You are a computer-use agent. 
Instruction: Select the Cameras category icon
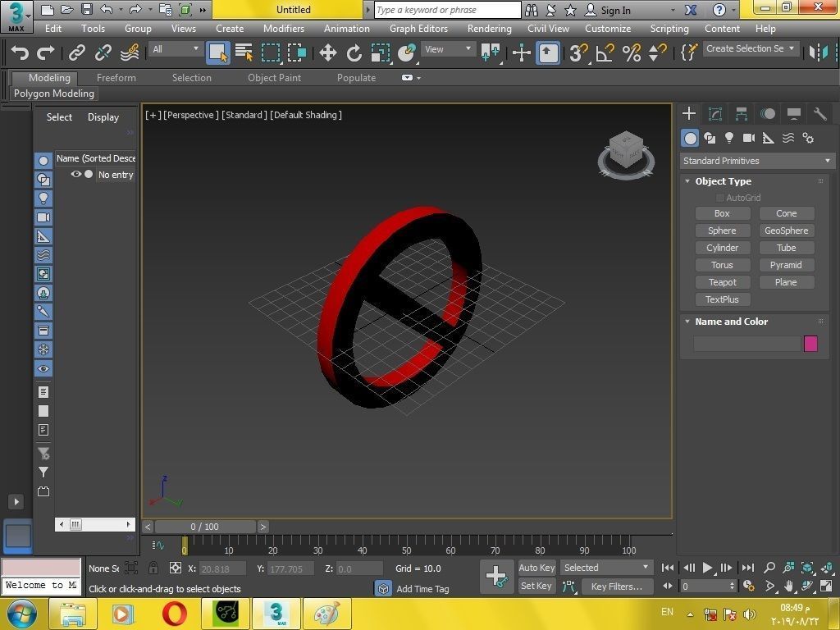[x=748, y=138]
